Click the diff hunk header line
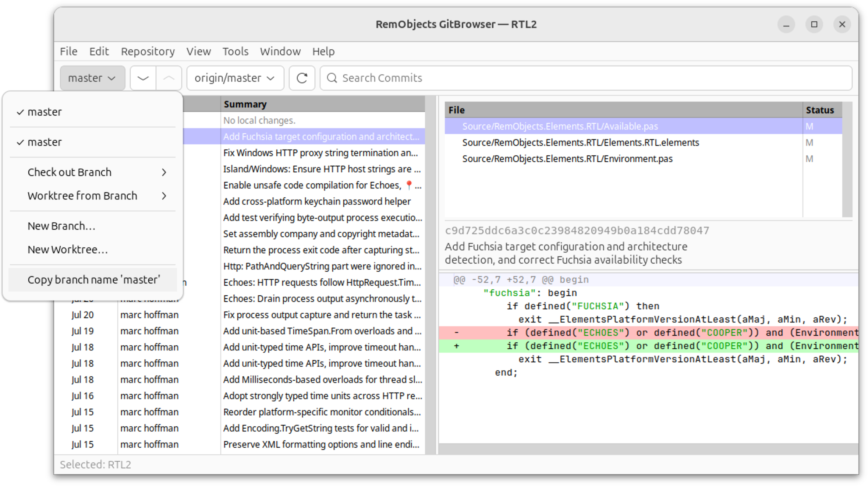Viewport: 868px width, 486px height. point(648,280)
